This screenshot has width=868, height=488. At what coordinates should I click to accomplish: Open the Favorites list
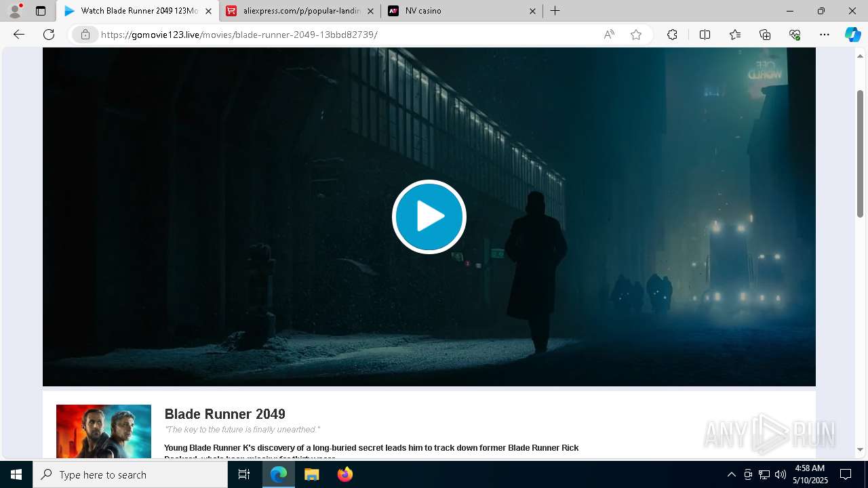(735, 35)
